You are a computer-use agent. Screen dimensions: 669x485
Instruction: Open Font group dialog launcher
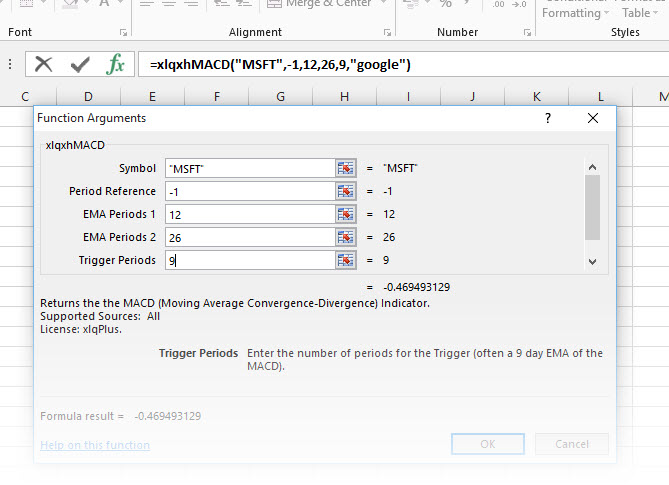[x=123, y=32]
